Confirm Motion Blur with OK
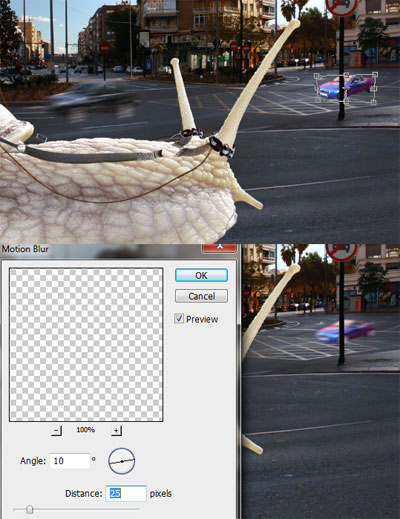The width and height of the screenshot is (400, 519). tap(201, 275)
